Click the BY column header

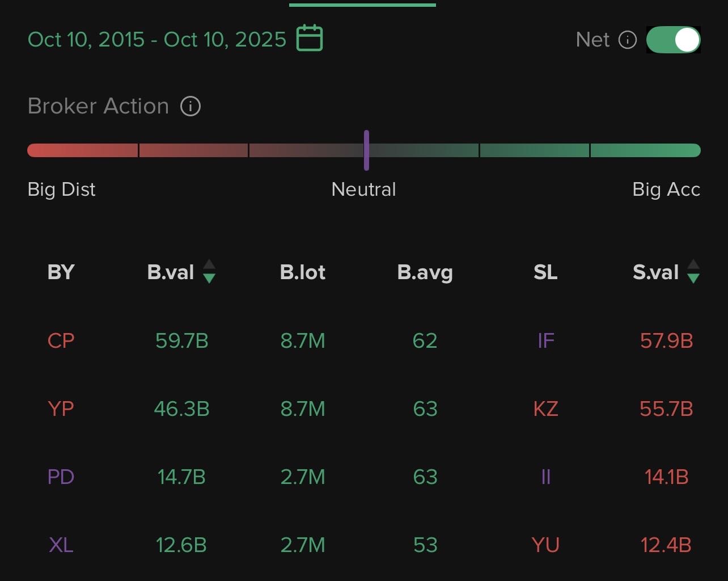pyautogui.click(x=61, y=272)
